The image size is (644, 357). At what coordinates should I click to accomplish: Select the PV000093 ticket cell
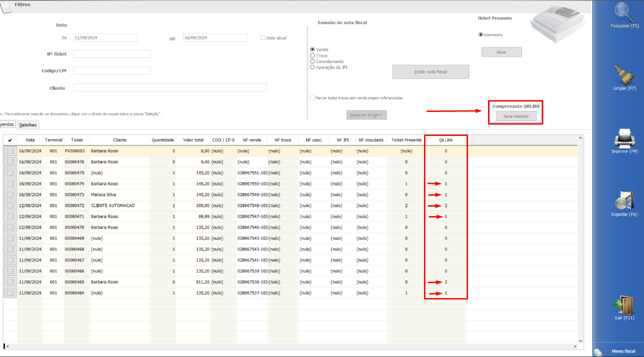77,151
